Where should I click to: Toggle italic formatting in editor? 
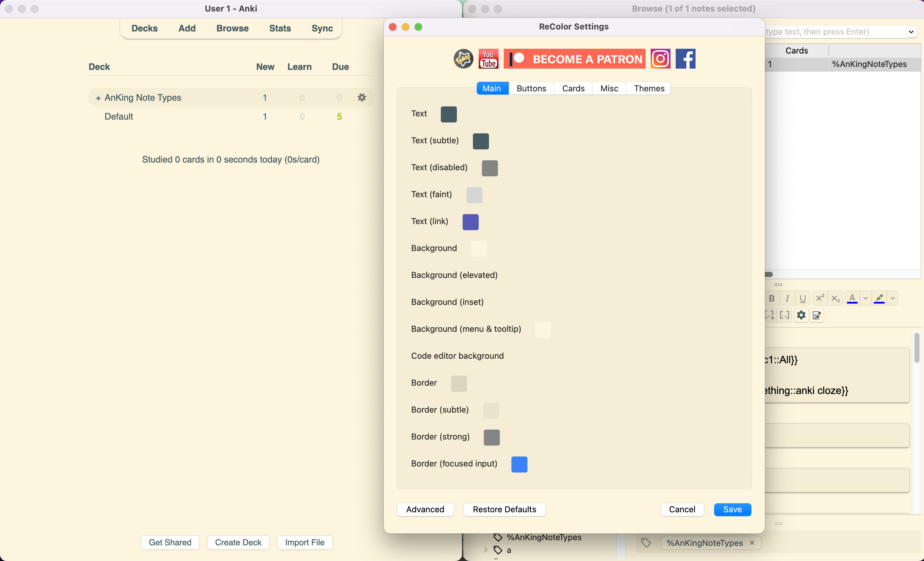787,298
